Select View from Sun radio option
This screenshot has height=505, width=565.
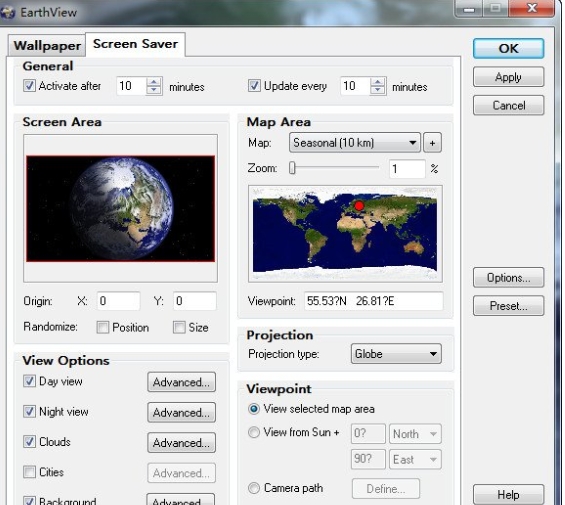254,432
